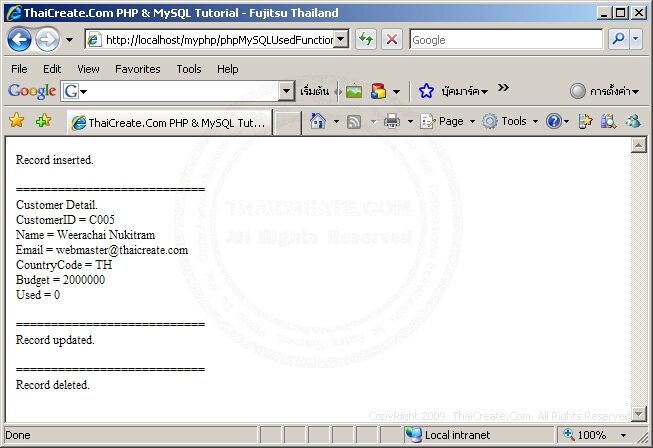This screenshot has height=448, width=653.
Task: Expand the Google toolbar search box dropdown
Action: click(x=286, y=91)
